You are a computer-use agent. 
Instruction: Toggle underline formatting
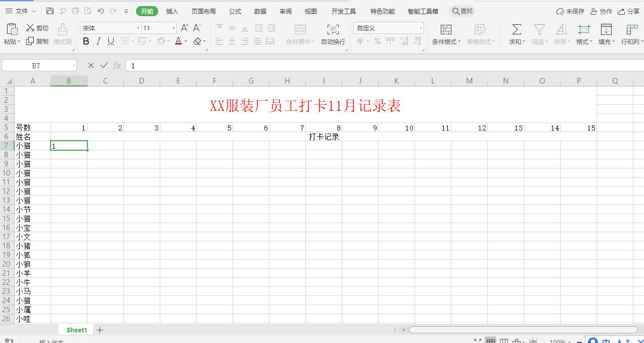111,41
